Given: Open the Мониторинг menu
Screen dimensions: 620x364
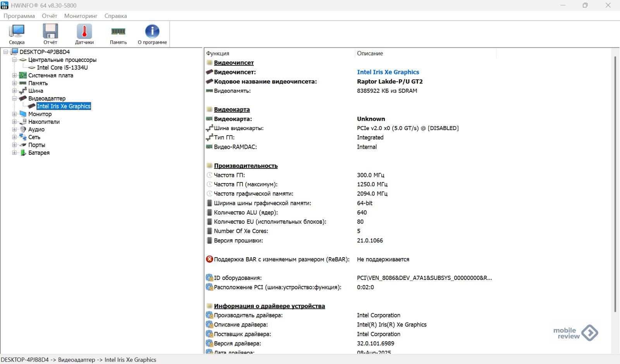Looking at the screenshot, I should (81, 16).
